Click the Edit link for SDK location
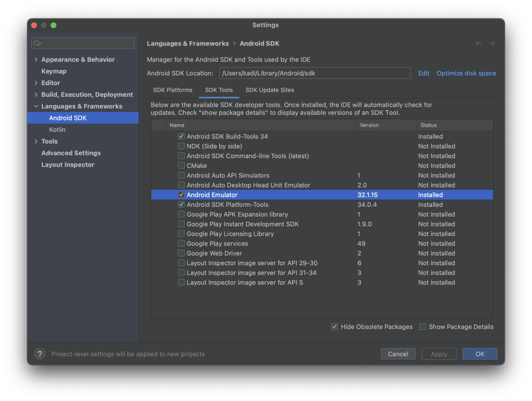This screenshot has width=532, height=401. (x=423, y=73)
